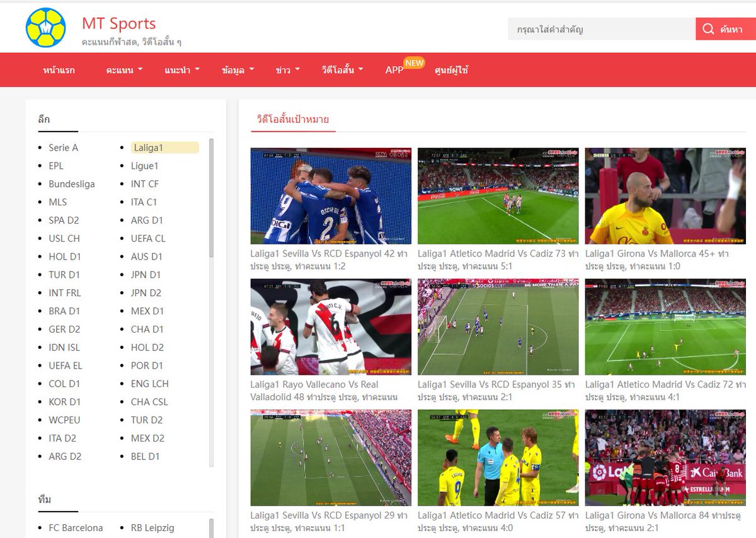
Task: Expand the วิดีโอสั้น navigation dropdown
Action: coord(340,70)
